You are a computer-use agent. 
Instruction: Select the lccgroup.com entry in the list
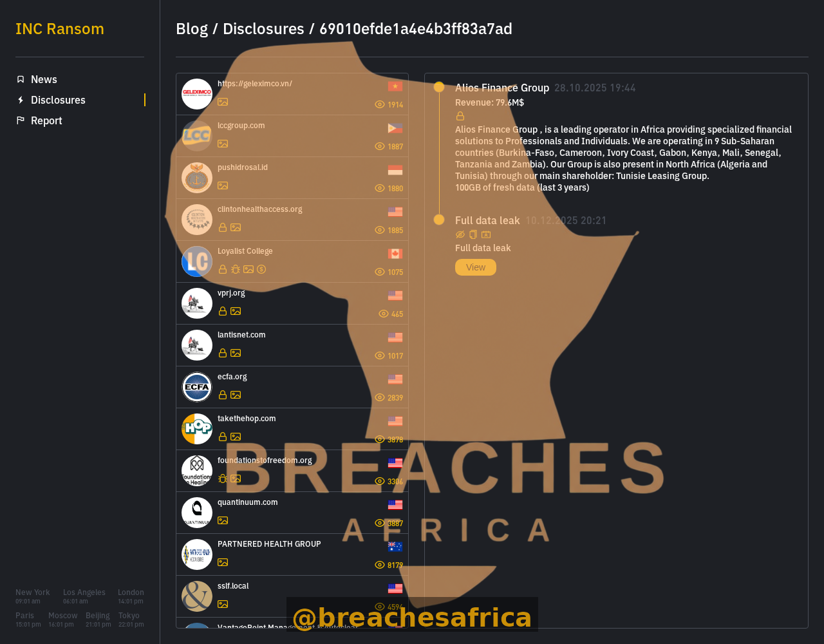(x=292, y=136)
